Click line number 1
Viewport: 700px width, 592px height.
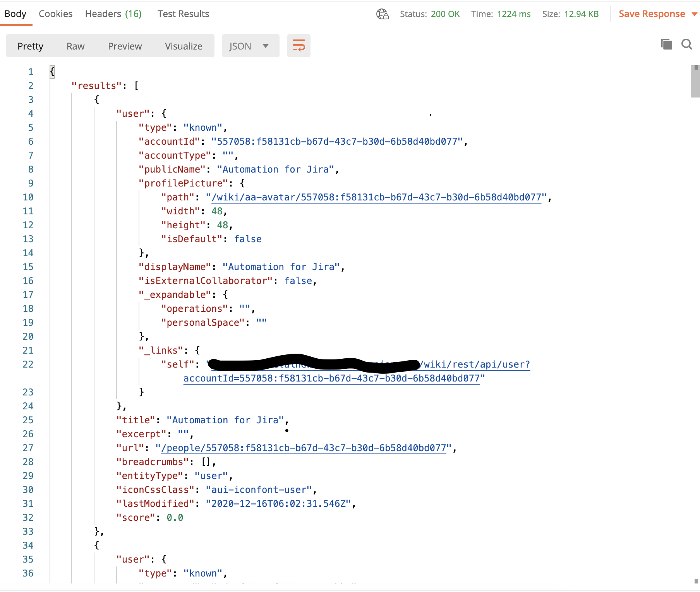(31, 72)
